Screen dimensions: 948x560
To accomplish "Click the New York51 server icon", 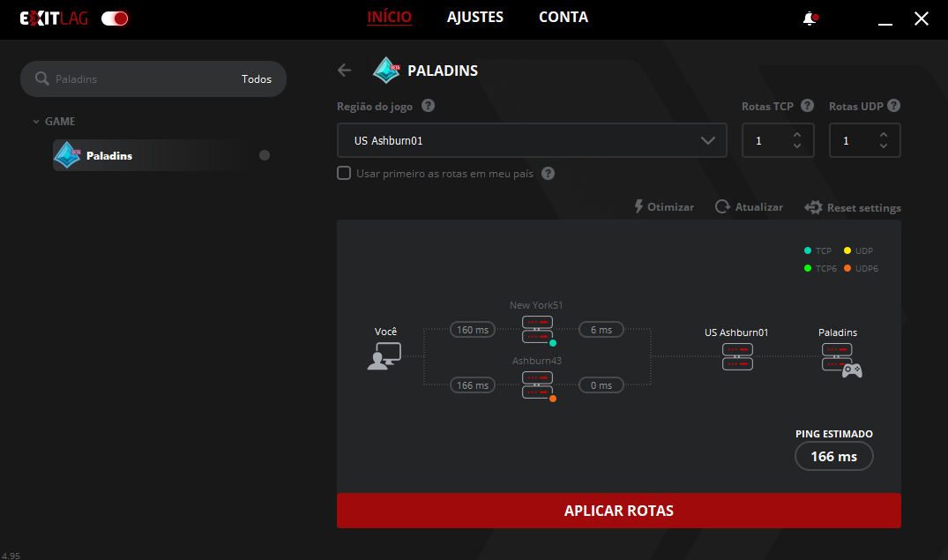I will point(537,329).
